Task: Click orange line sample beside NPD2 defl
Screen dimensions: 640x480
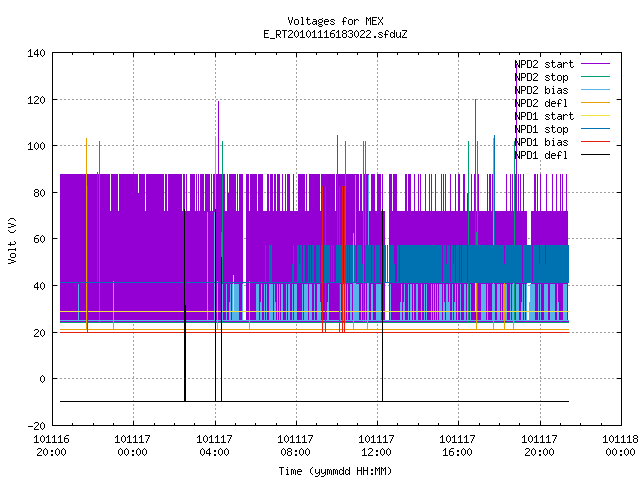Action: click(x=595, y=102)
